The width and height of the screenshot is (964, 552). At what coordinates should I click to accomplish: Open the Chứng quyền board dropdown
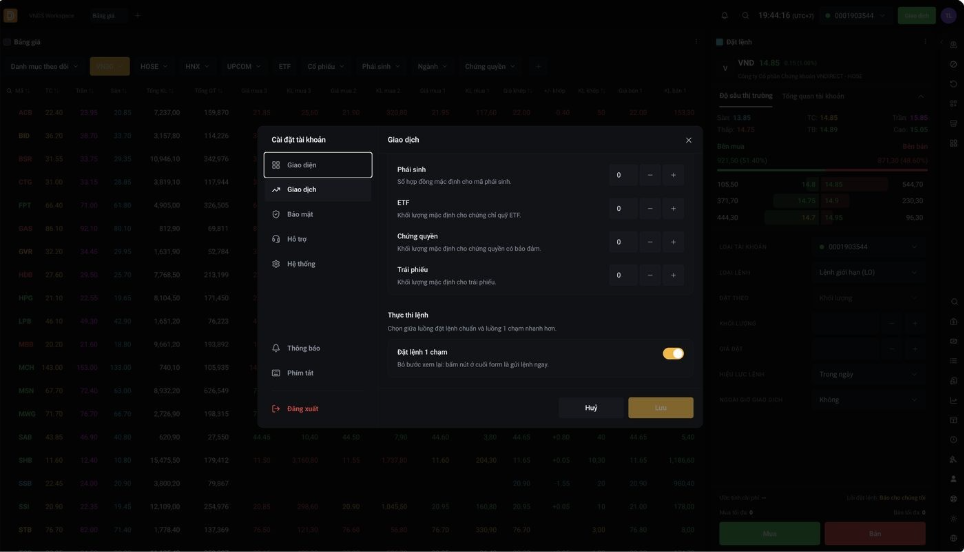click(x=490, y=66)
